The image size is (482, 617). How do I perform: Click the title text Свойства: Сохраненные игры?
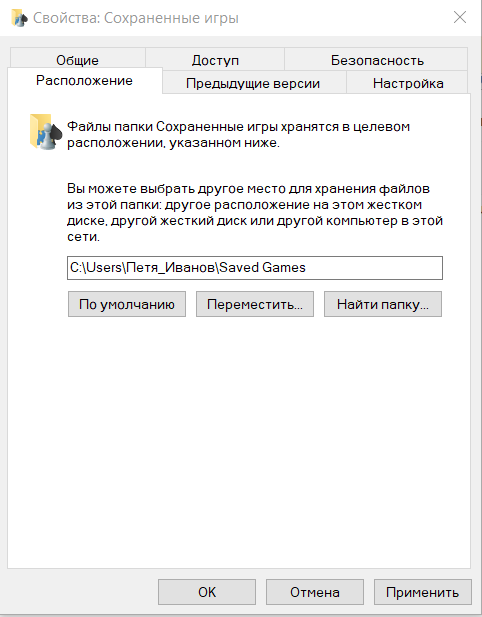coord(136,18)
